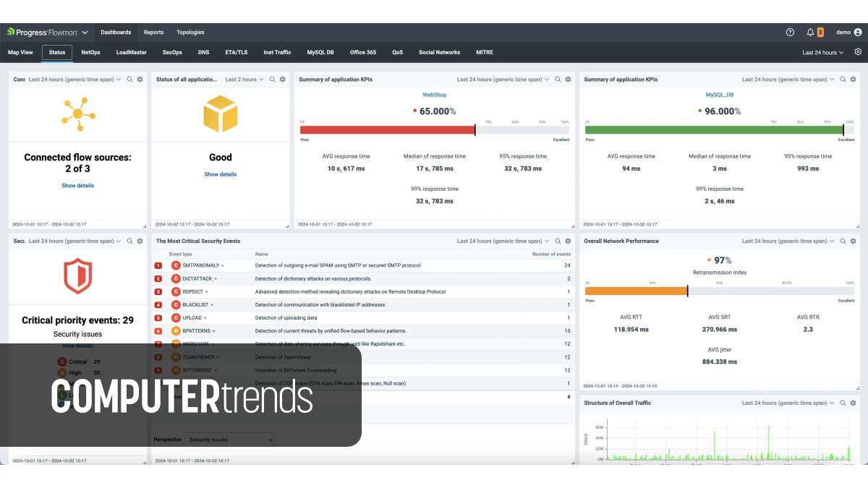Open gear settings in Critical priority events widget
Image resolution: width=868 pixels, height=488 pixels.
click(x=140, y=241)
